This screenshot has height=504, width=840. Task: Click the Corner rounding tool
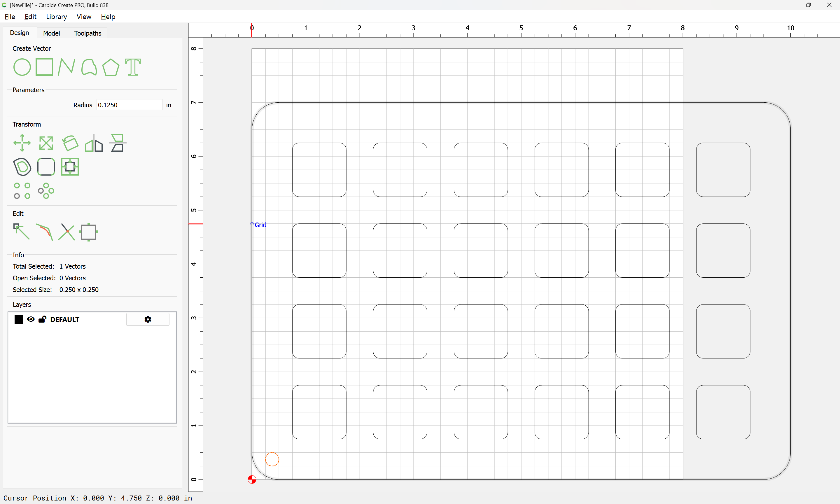pos(46,167)
